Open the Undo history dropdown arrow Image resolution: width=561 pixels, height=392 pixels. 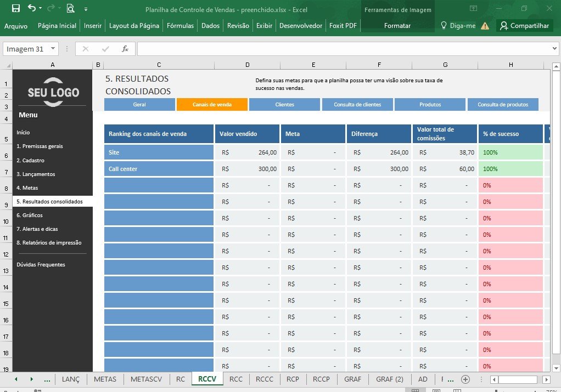[41, 8]
